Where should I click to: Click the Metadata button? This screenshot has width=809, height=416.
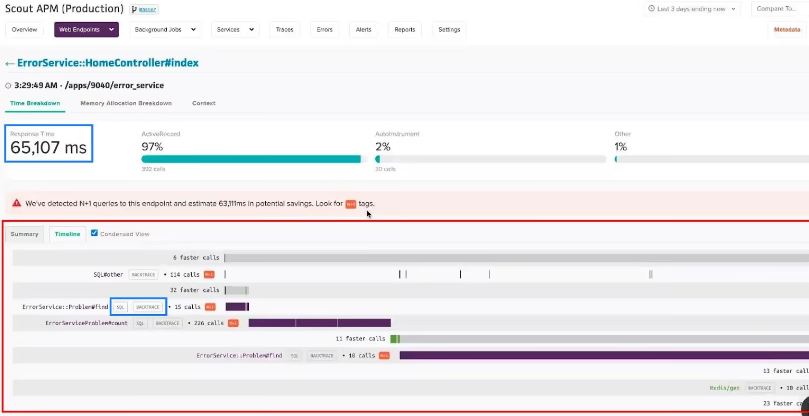[x=787, y=30]
